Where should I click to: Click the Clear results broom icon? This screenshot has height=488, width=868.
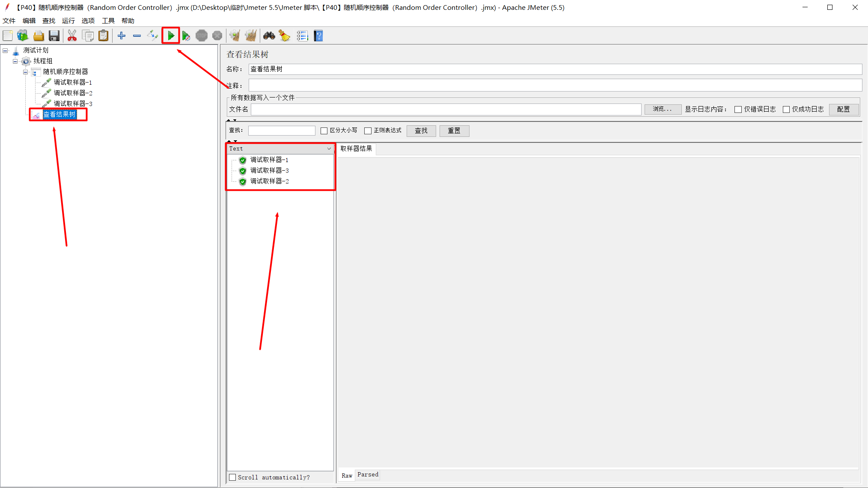click(x=235, y=36)
